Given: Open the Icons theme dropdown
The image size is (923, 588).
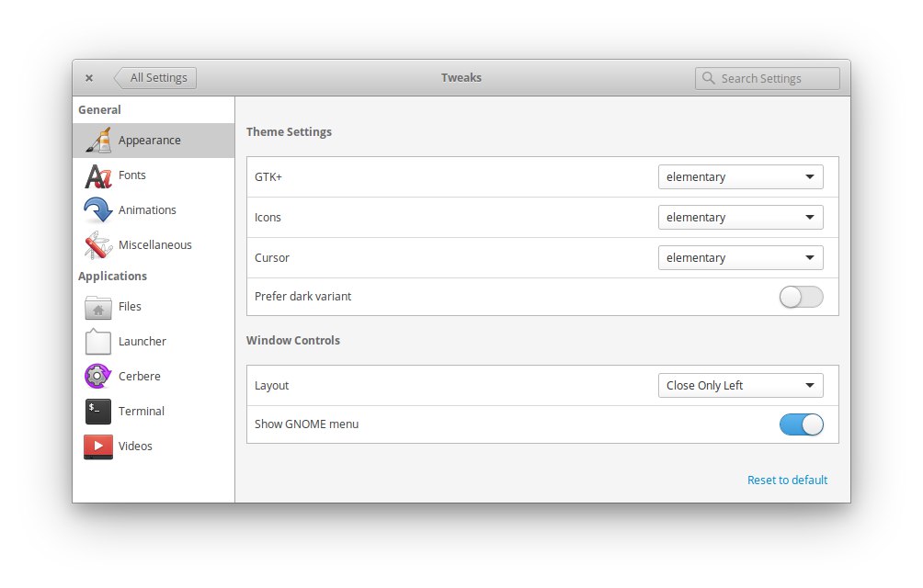Looking at the screenshot, I should pyautogui.click(x=741, y=218).
